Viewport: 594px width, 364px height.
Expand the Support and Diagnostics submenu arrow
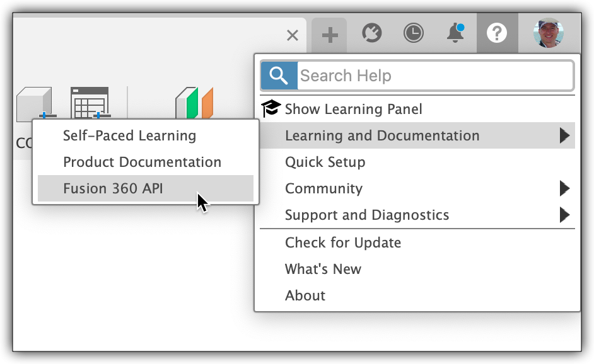point(564,215)
